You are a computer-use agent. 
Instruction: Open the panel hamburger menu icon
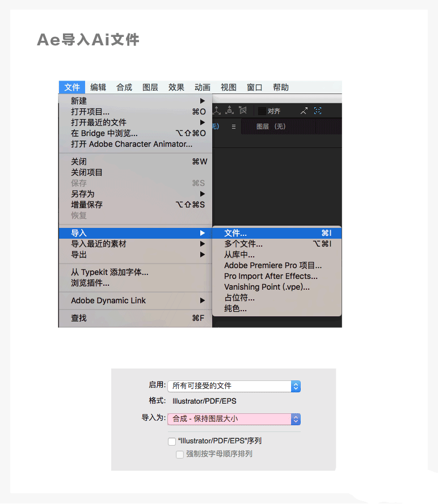pos(234,126)
